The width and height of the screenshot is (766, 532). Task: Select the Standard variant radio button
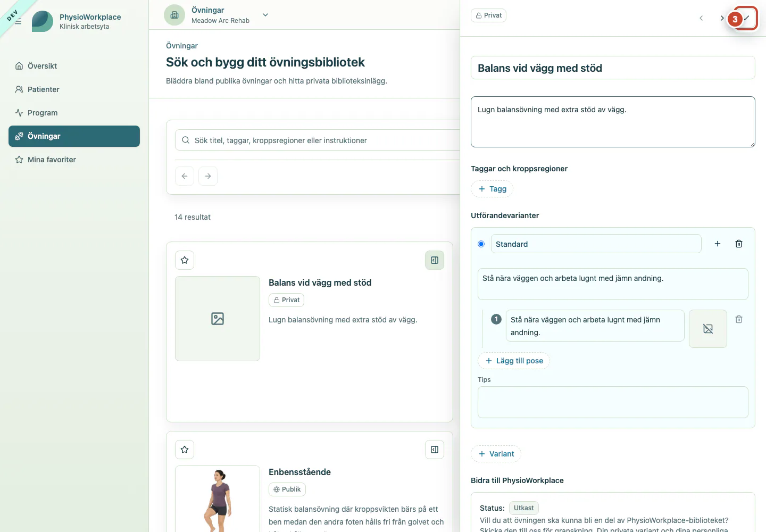click(x=481, y=244)
